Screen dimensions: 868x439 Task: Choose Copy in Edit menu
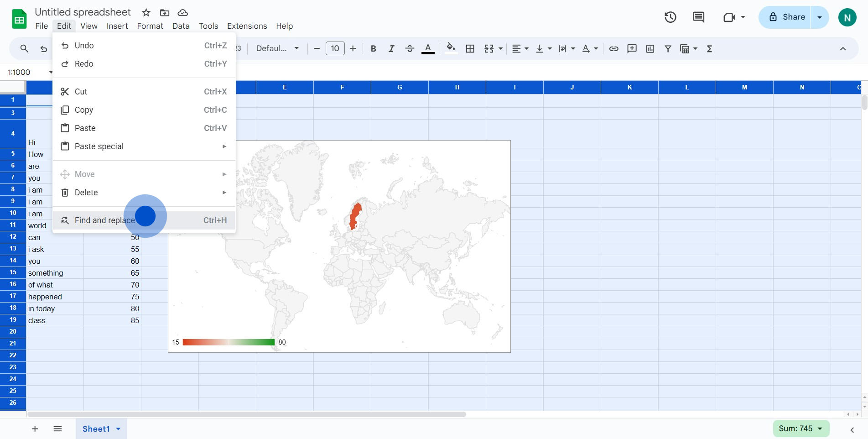pos(144,110)
